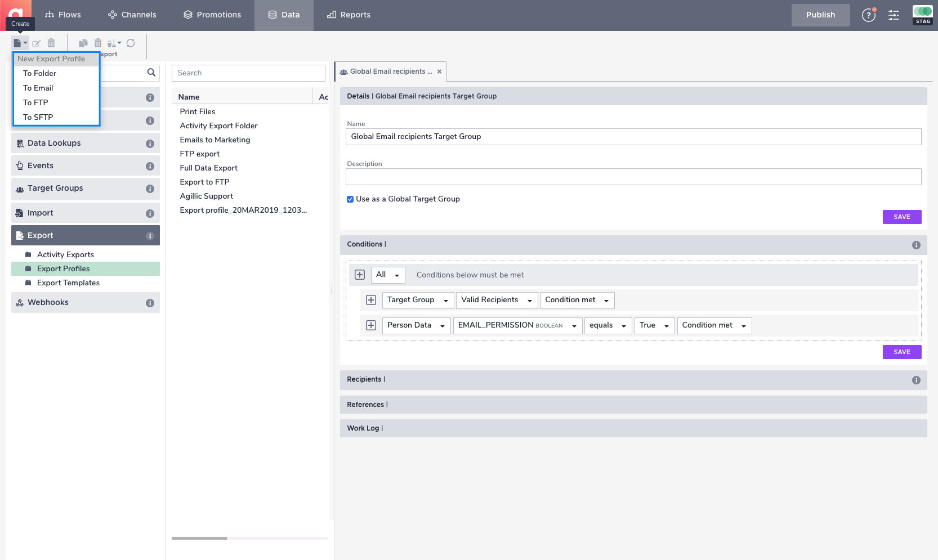This screenshot has height=560, width=938.
Task: Open the All conditions match dropdown
Action: coord(388,275)
